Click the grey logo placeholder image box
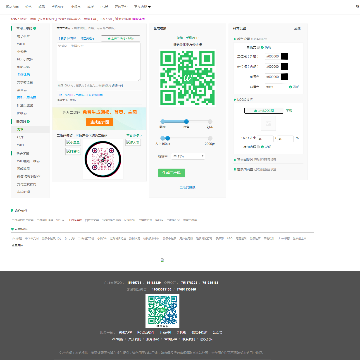The height and width of the screenshot is (360, 360). (268, 124)
